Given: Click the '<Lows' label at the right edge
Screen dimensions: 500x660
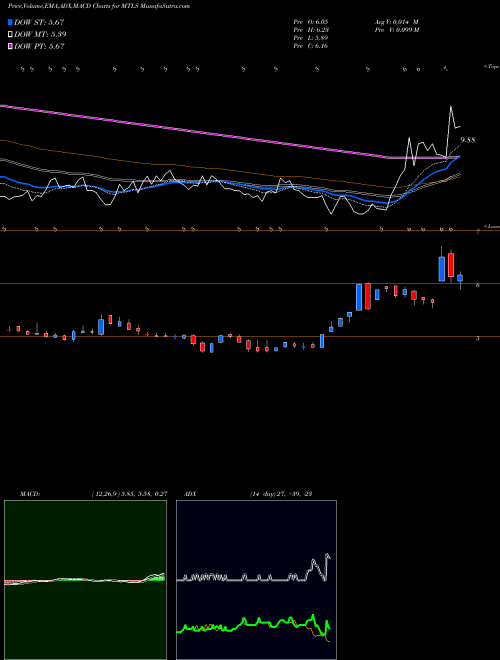Looking at the screenshot, I should [491, 226].
